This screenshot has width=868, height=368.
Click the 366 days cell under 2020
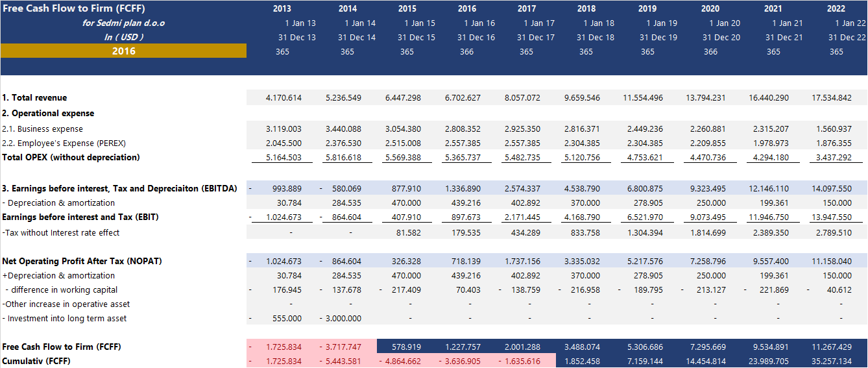pyautogui.click(x=710, y=52)
